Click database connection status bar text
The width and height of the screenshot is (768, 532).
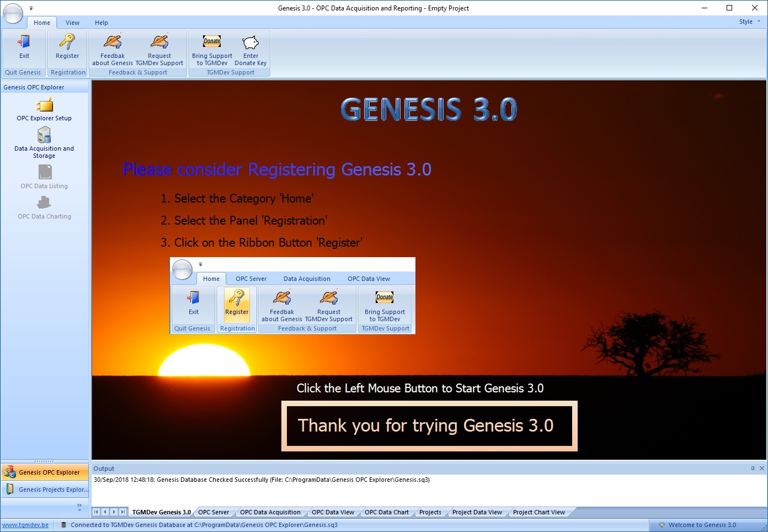tap(204, 525)
